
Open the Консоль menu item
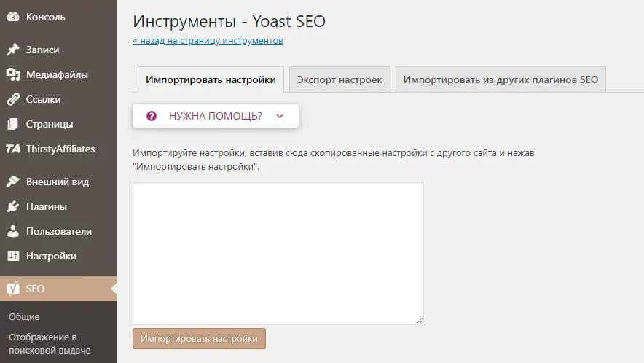[58, 17]
